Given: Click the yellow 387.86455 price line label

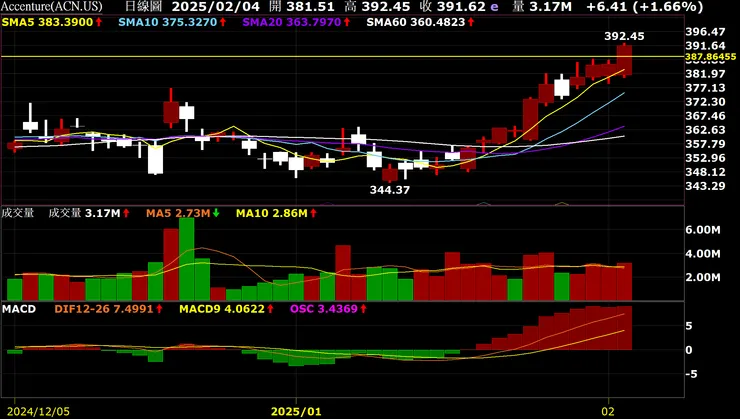Looking at the screenshot, I should click(x=711, y=57).
